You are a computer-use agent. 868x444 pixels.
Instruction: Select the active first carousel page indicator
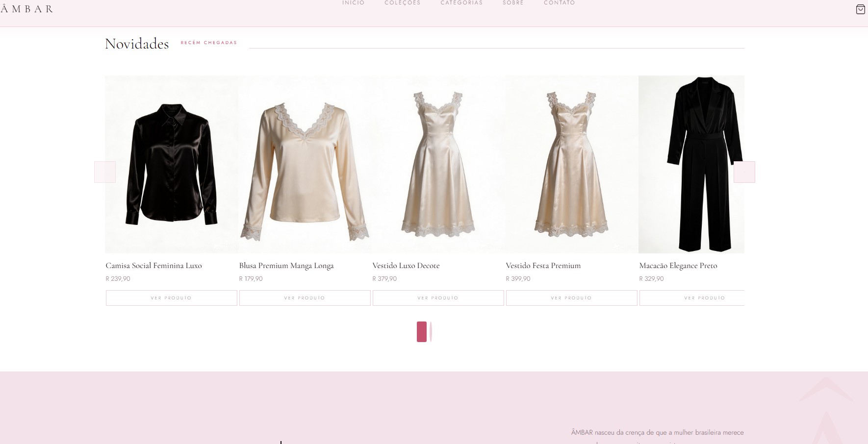coord(421,332)
